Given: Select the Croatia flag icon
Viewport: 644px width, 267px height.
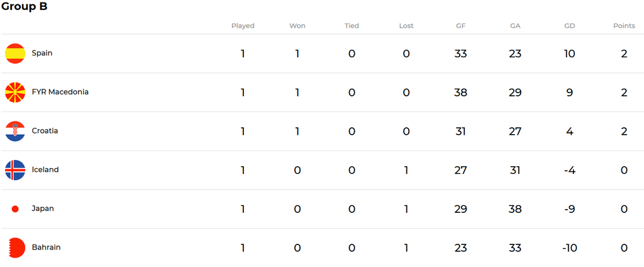Looking at the screenshot, I should click(x=15, y=131).
